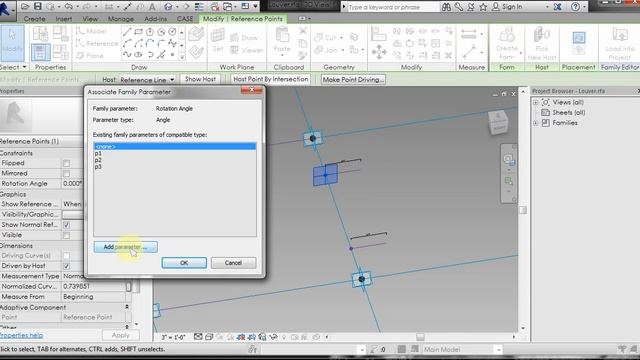Select the Modify arrow tool
The image size is (640, 360).
12,43
